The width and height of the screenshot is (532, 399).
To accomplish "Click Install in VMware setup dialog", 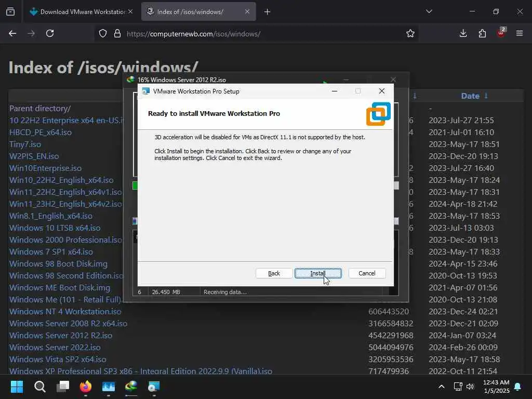I will [x=318, y=273].
